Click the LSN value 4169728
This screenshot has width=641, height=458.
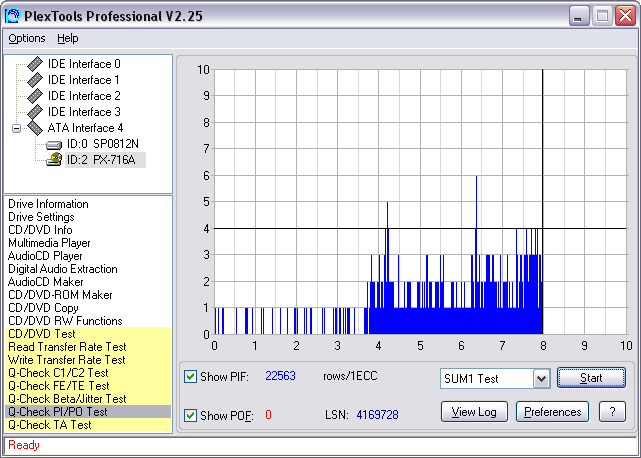[x=377, y=415]
